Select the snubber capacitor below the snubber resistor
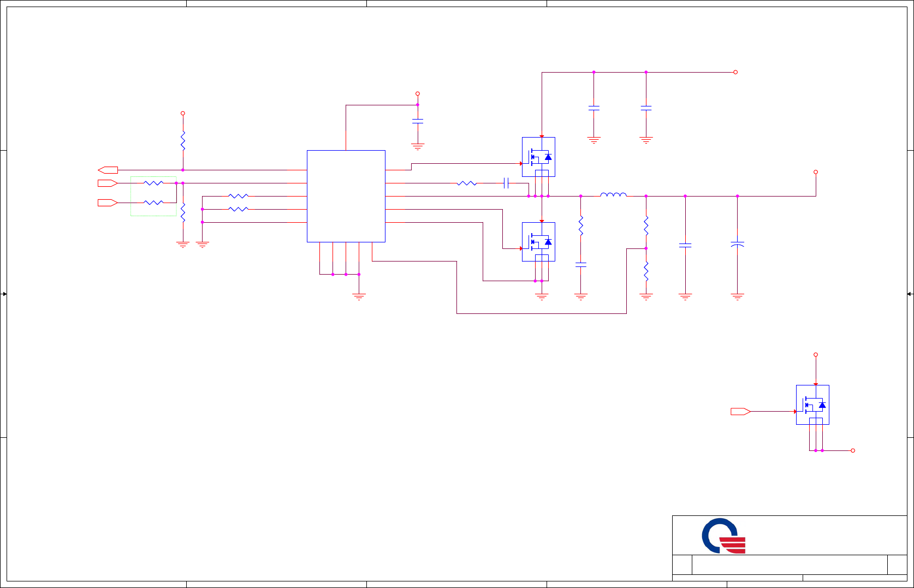The image size is (914, 588). click(x=581, y=265)
